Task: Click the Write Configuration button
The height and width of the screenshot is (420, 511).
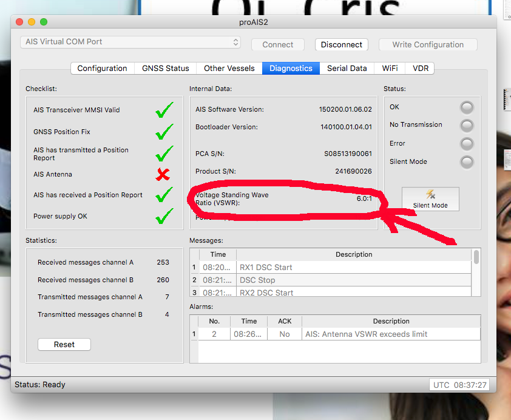Action: (428, 45)
